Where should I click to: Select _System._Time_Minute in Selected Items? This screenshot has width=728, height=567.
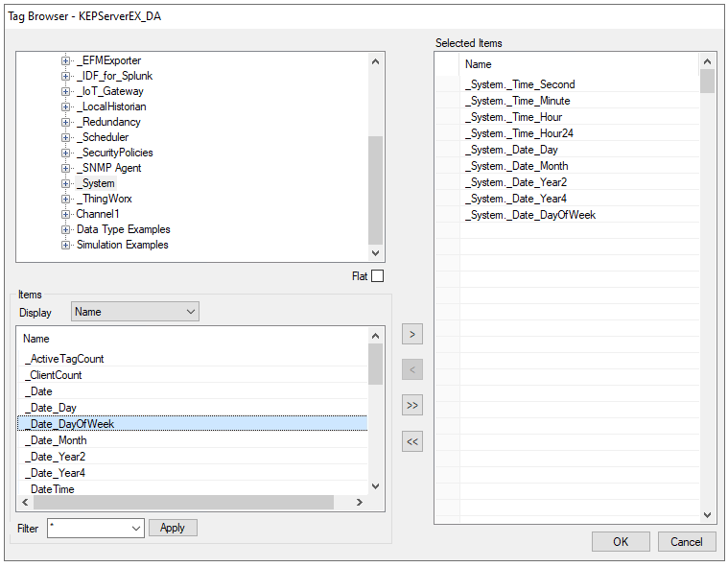[x=568, y=101]
